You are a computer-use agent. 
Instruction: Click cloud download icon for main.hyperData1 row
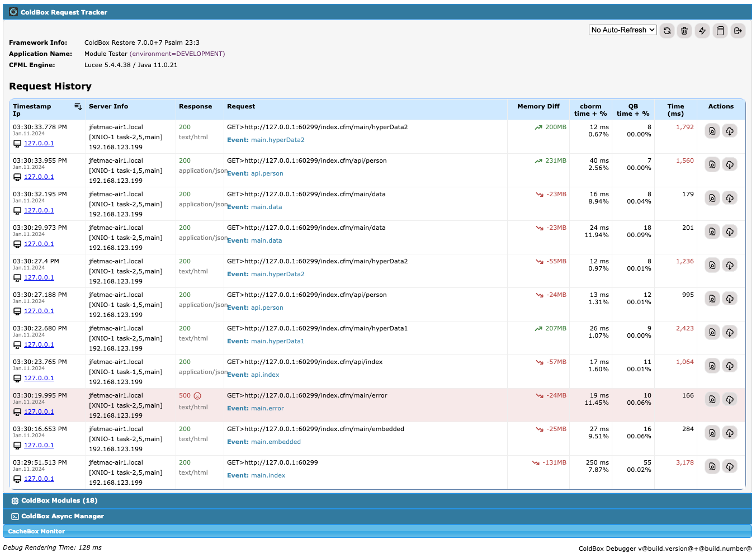730,333
